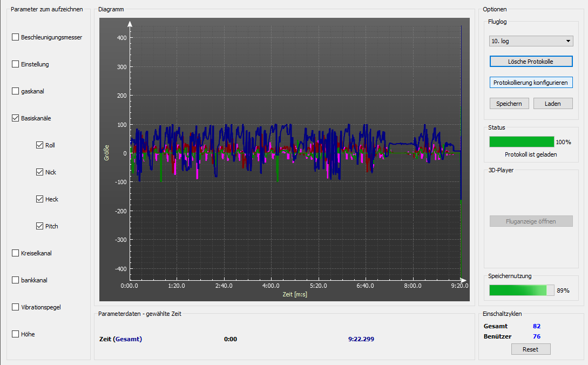Open Protokollierung konfigurieren
This screenshot has height=365, width=588.
click(531, 83)
